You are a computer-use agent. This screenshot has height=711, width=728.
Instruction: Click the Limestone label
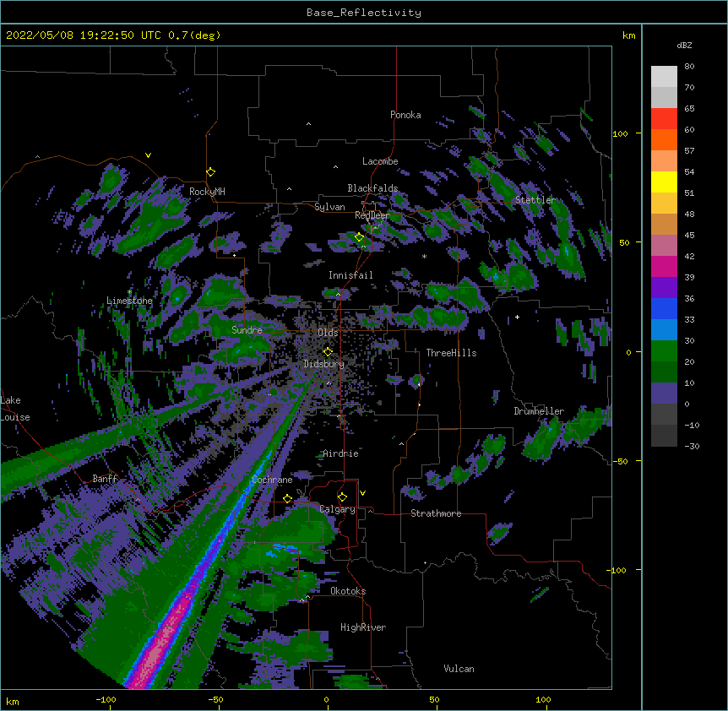(129, 301)
